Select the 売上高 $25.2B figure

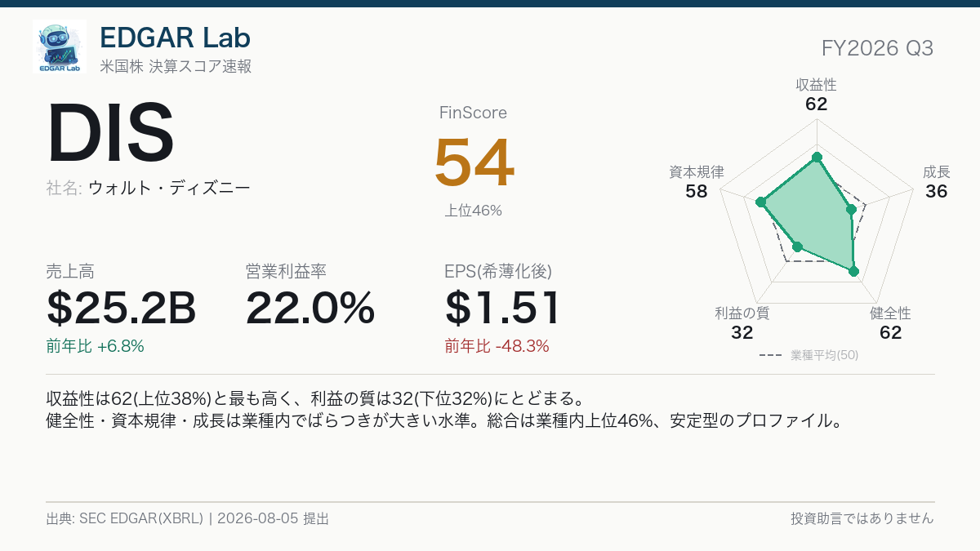point(122,309)
